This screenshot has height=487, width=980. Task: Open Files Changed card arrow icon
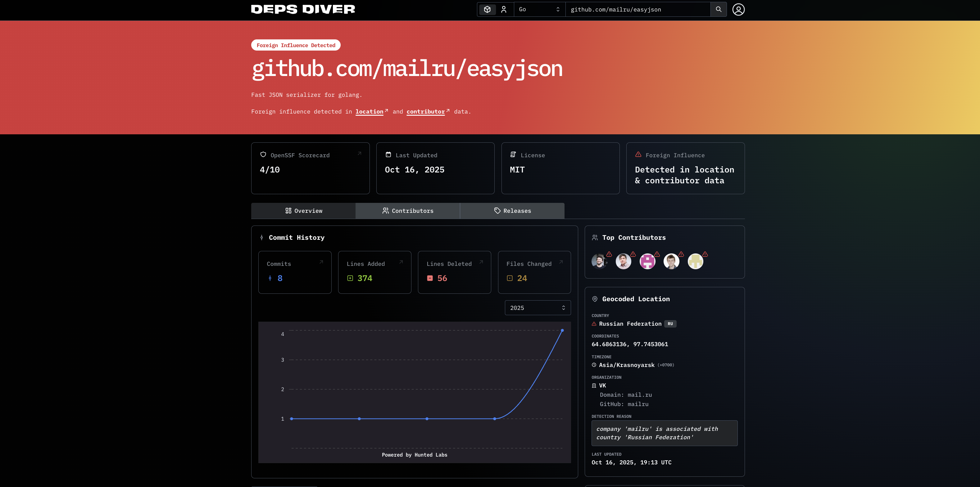(561, 262)
